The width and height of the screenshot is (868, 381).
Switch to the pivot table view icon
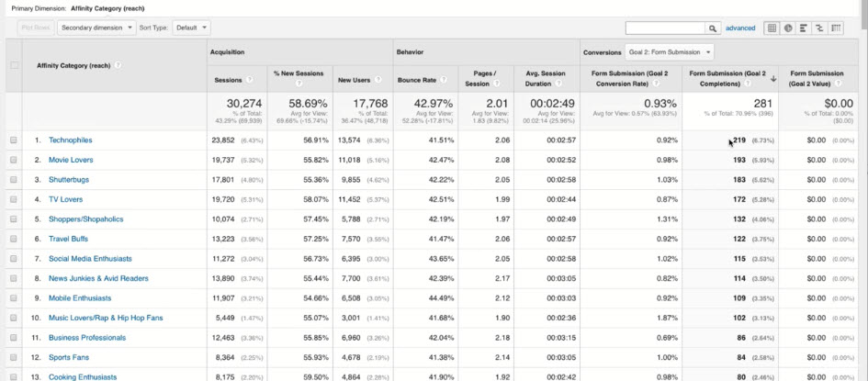[x=836, y=28]
